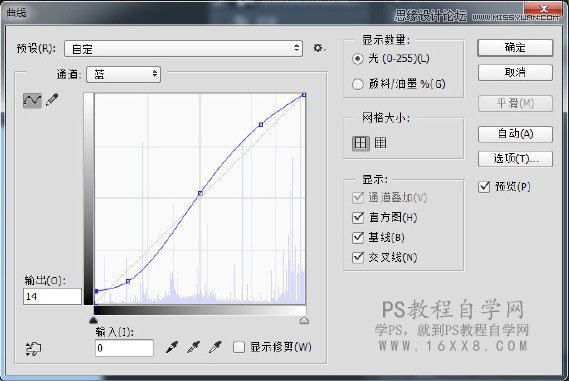Toggle the 直方图(H) histogram checkbox
Viewport: 569px width, 381px height.
(358, 217)
